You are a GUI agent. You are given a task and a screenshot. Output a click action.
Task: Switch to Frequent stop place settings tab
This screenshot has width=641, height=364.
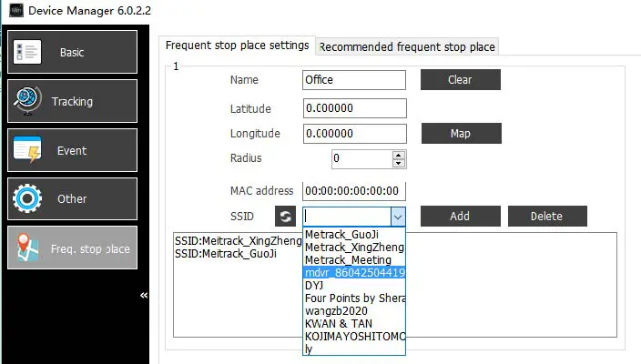(x=237, y=45)
